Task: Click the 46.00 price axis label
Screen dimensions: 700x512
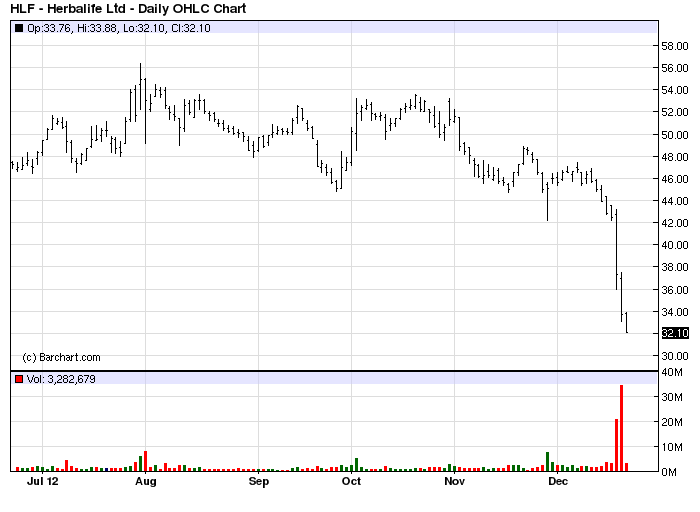Action: tap(675, 179)
